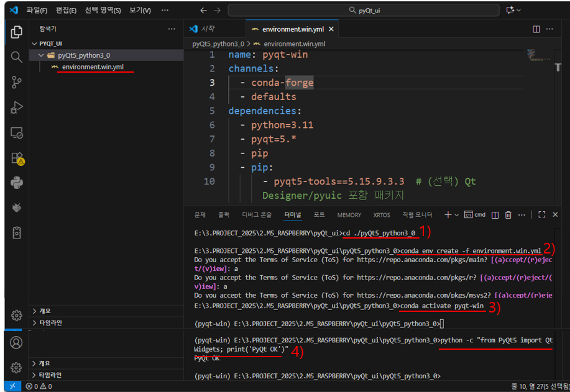Image resolution: width=570 pixels, height=392 pixels.
Task: Open the Extensions view with warning badge
Action: (x=17, y=158)
